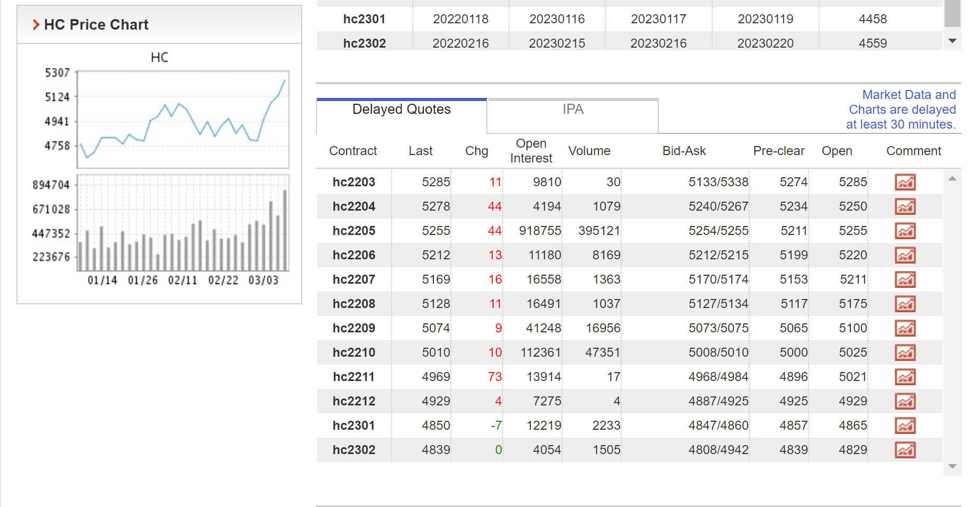Click open interest value 918755
Viewport: 980px width, 507px height.
tap(540, 231)
